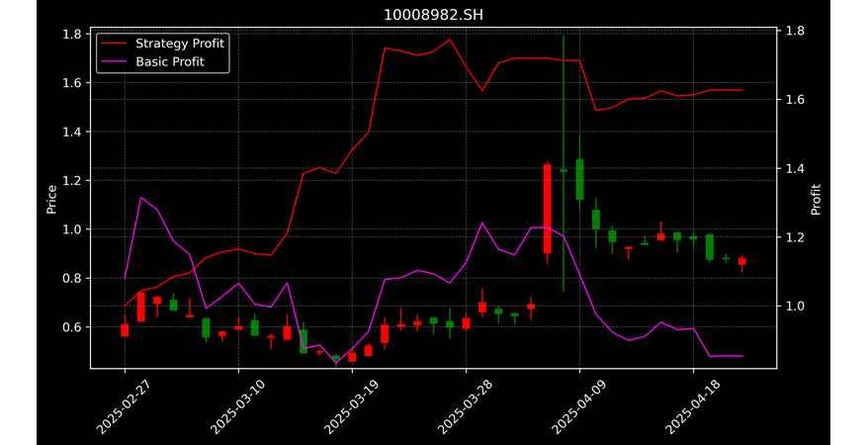Screen dimensions: 868x445
Task: Click the chart title 10008982.SH
Action: click(433, 15)
